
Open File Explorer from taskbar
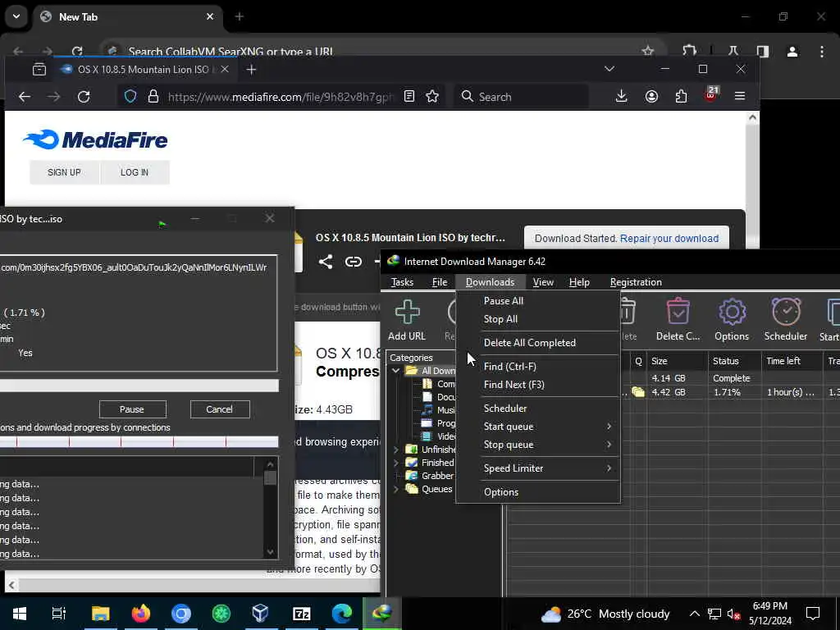pyautogui.click(x=100, y=614)
